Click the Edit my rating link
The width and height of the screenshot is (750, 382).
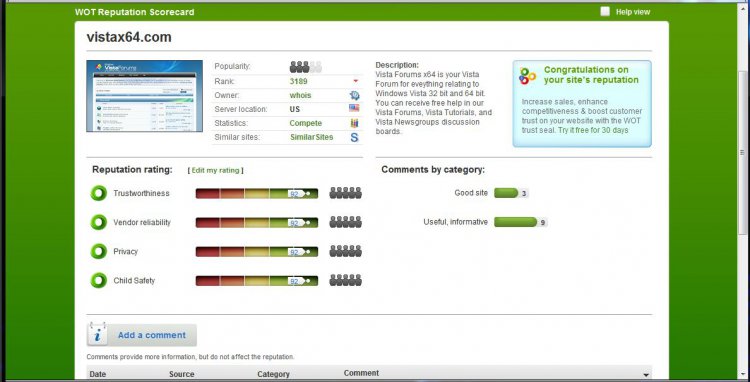215,170
